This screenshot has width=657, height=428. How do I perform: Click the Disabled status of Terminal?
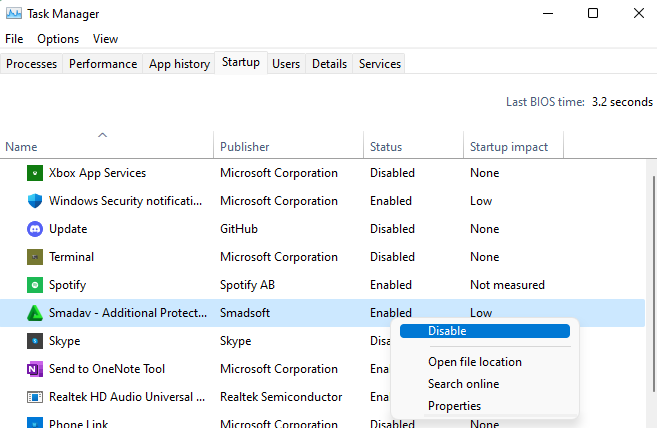(x=392, y=257)
